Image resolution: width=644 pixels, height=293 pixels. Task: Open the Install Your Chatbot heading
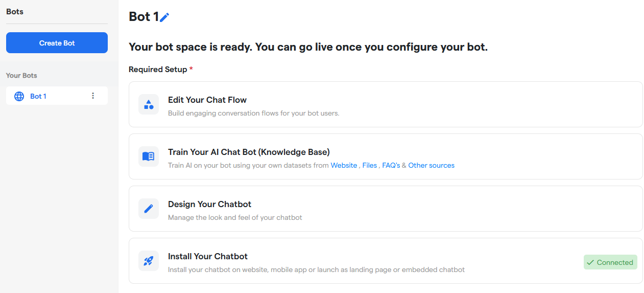point(208,256)
